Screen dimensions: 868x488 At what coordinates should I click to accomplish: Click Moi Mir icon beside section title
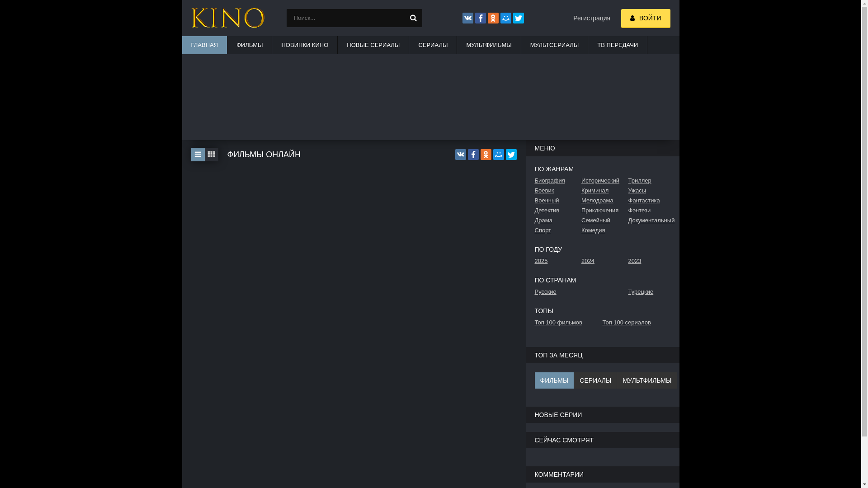pos(498,155)
